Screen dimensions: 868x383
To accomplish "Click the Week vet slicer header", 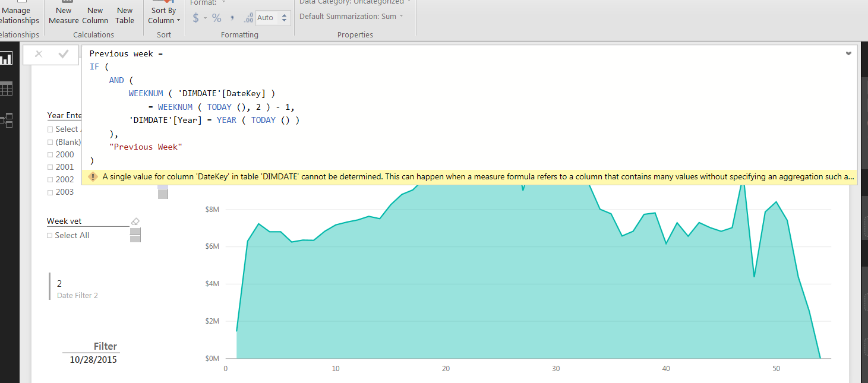I will point(64,221).
